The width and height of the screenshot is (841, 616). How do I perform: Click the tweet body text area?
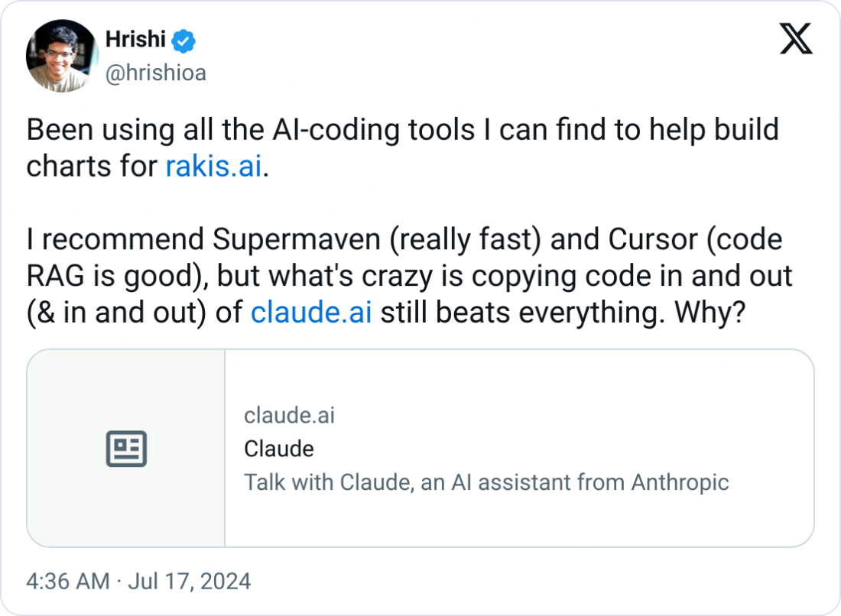point(405,220)
